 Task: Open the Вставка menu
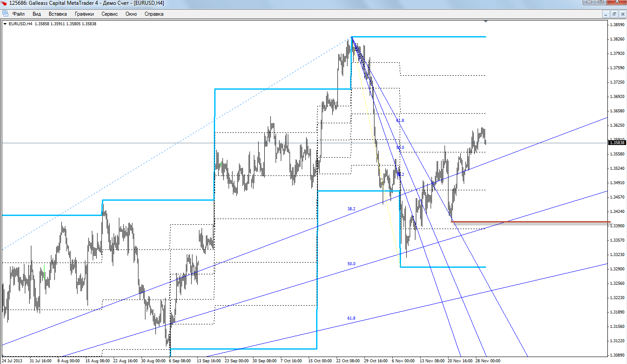coord(57,14)
